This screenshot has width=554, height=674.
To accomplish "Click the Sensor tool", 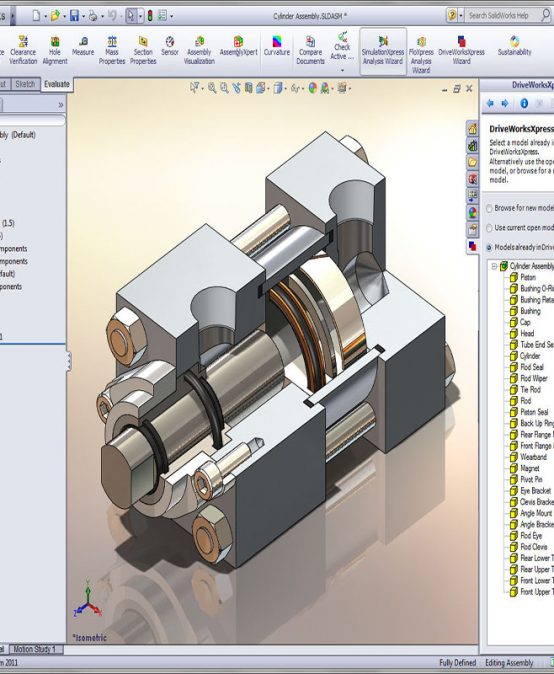I will (x=170, y=46).
